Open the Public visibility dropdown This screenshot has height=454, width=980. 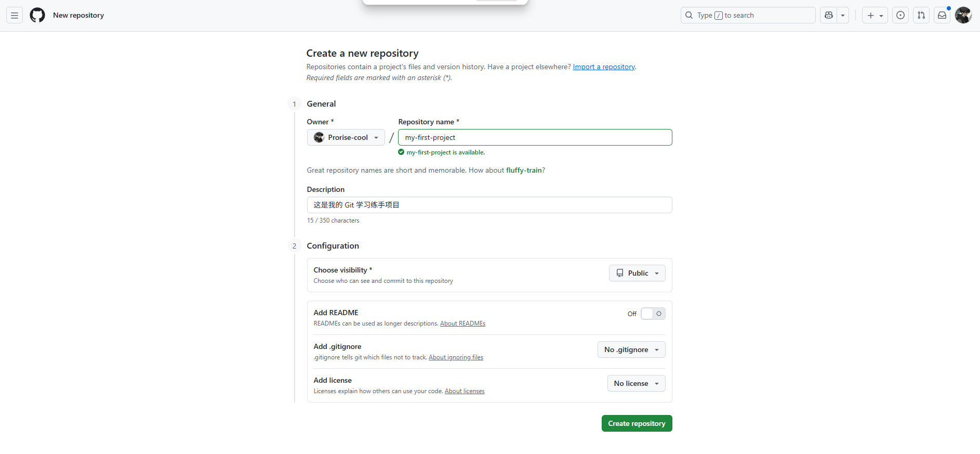tap(637, 273)
